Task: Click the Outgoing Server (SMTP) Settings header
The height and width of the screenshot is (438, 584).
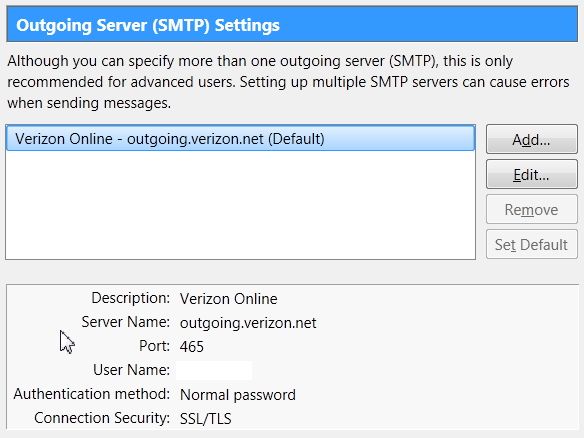Action: pyautogui.click(x=292, y=24)
